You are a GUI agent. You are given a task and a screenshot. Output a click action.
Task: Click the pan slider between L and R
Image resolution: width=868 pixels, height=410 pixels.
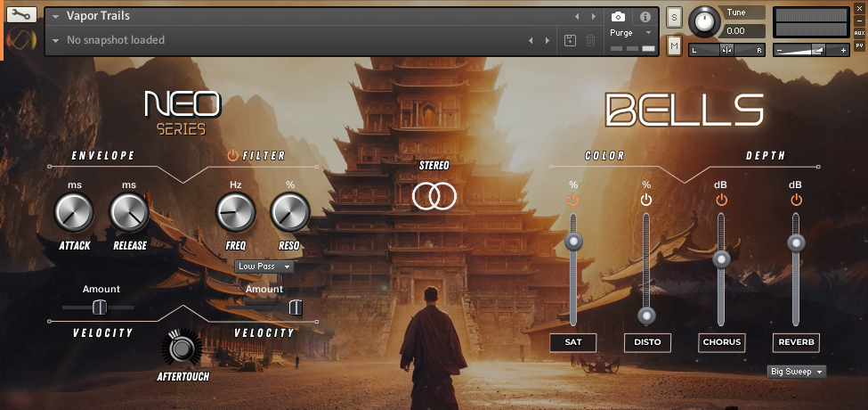(x=726, y=51)
